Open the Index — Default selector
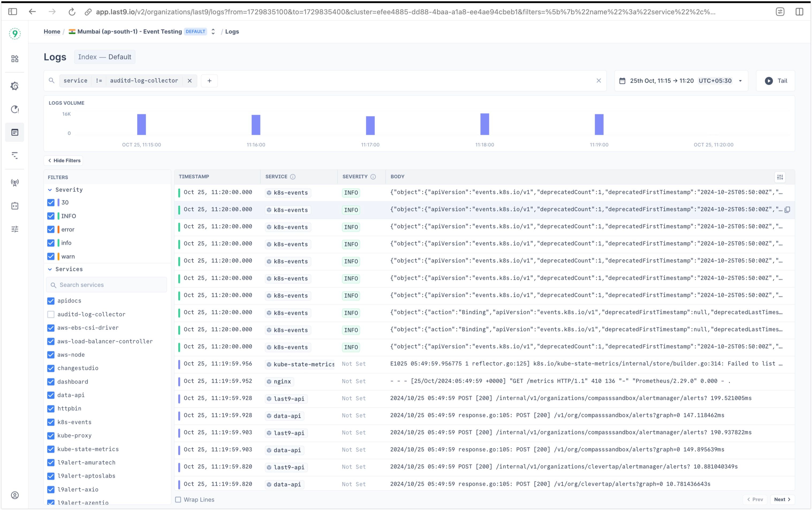Screen dimensions: 812x528 (x=105, y=57)
